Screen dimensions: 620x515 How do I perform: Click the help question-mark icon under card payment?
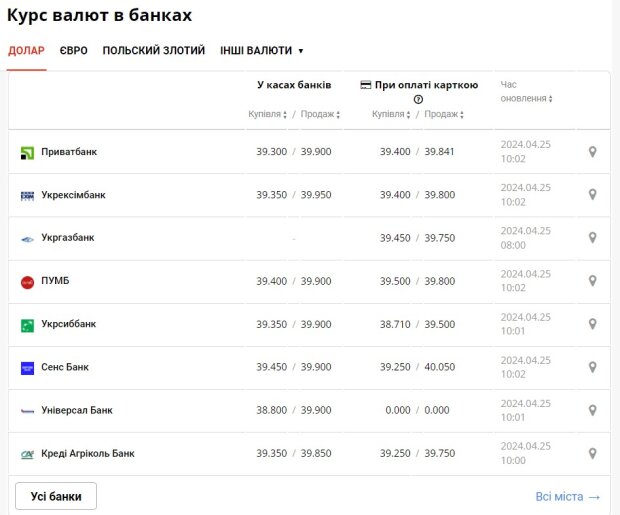(x=418, y=99)
